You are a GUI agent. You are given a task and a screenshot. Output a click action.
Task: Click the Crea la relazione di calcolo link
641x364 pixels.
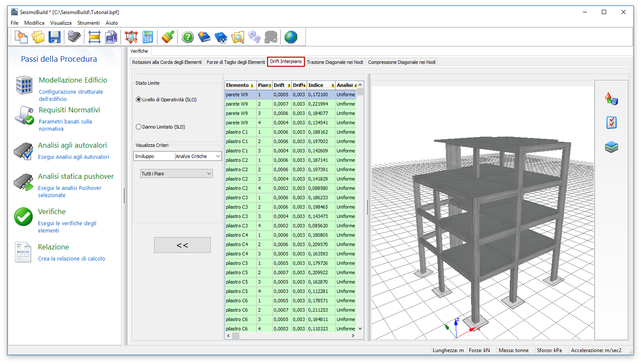(72, 258)
